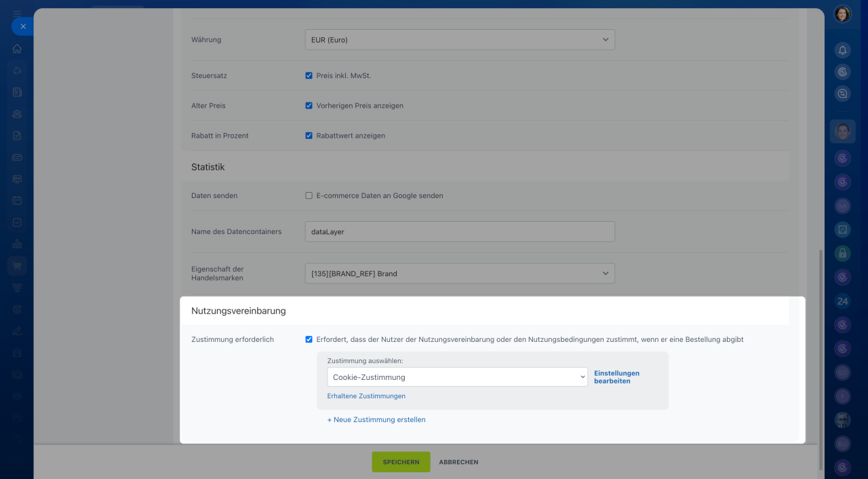
Task: Click the 'Alter Preis' label
Action: (208, 106)
